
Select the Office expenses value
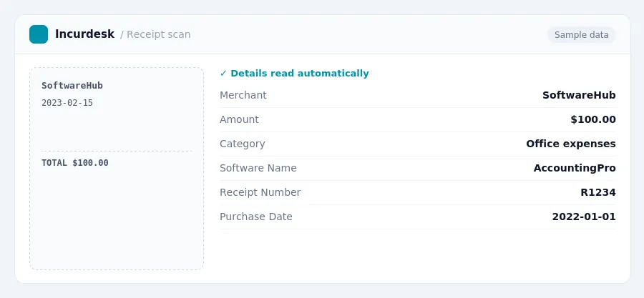click(571, 144)
